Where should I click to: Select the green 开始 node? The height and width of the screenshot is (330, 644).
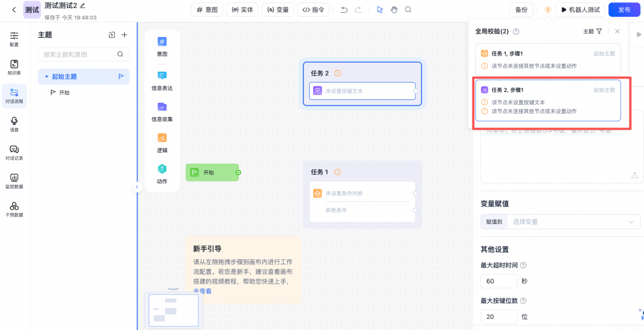coord(213,173)
